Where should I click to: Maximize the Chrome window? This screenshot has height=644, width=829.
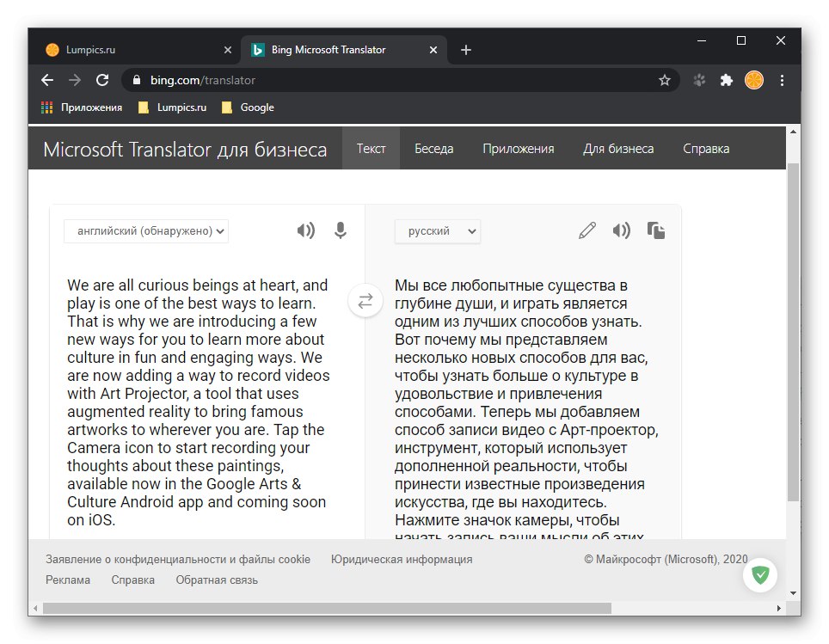tap(741, 40)
